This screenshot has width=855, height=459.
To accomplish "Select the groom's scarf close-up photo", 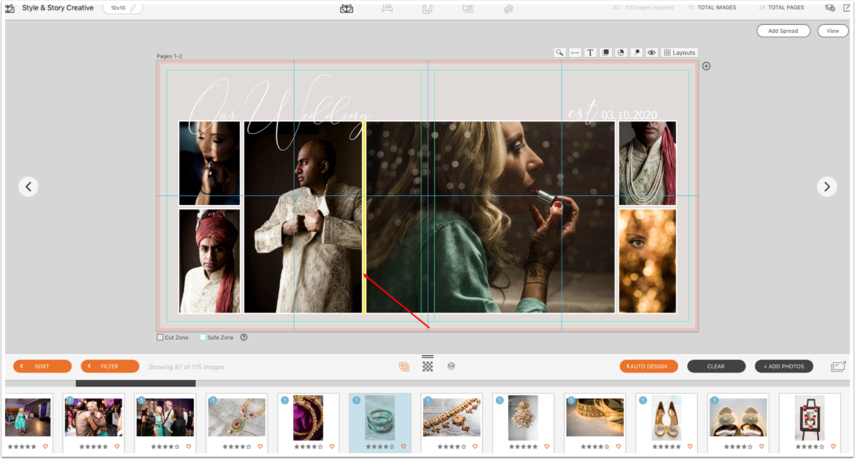I will tap(647, 163).
